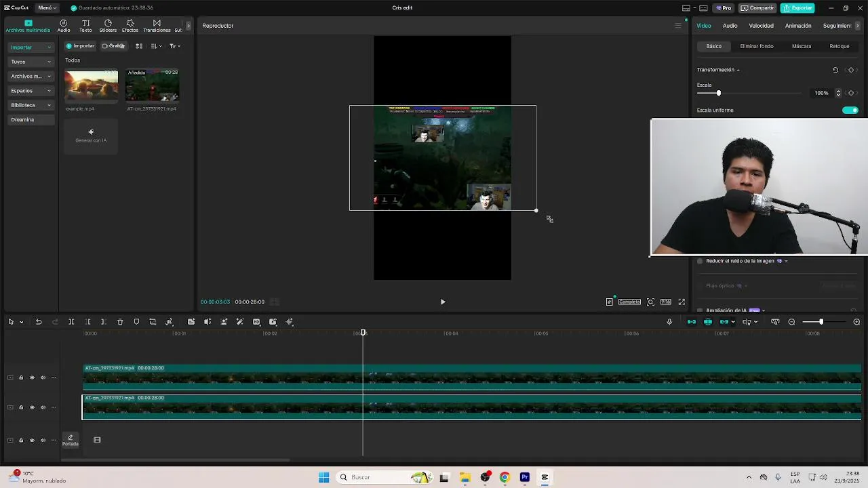
Task: Open the Menú dropdown
Action: [47, 8]
